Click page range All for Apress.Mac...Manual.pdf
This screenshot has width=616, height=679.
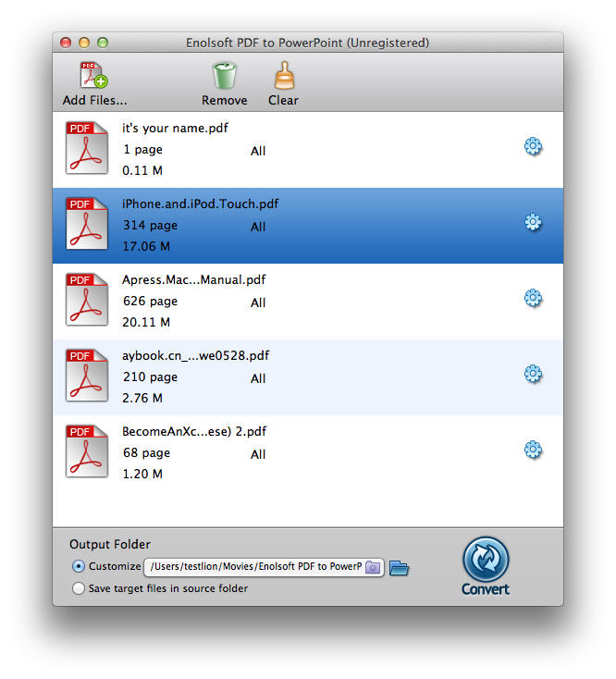coord(258,302)
